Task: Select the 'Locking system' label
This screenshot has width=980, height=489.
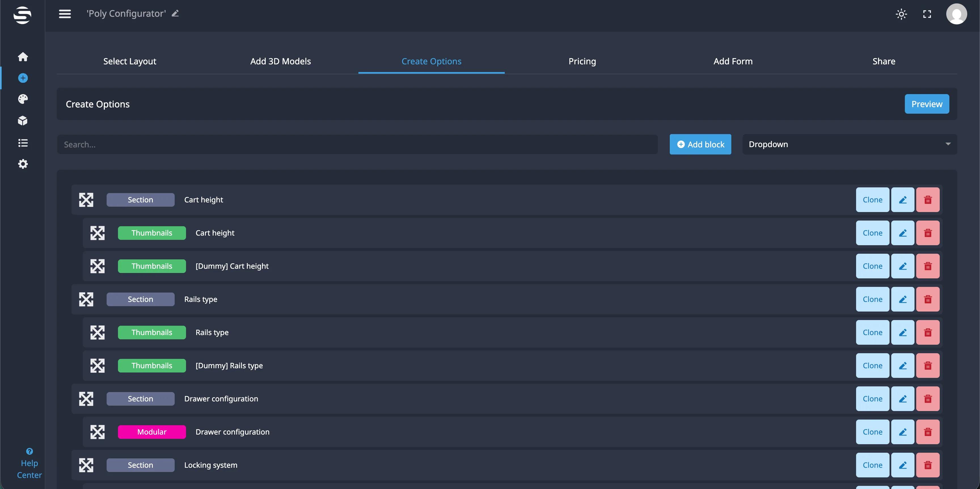Action: (211, 465)
